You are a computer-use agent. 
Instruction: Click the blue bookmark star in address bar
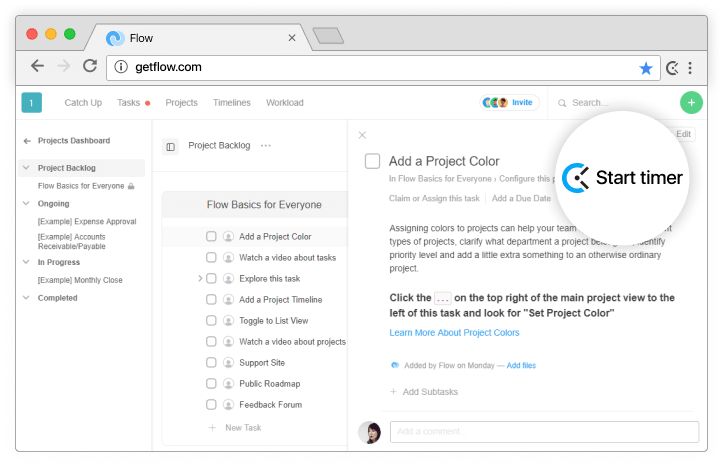point(646,68)
